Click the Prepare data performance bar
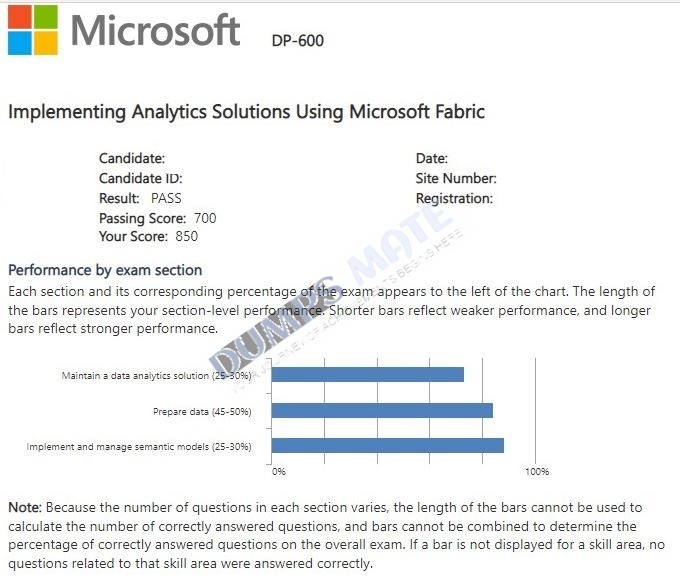Screen dimensions: 680x586 (382, 410)
